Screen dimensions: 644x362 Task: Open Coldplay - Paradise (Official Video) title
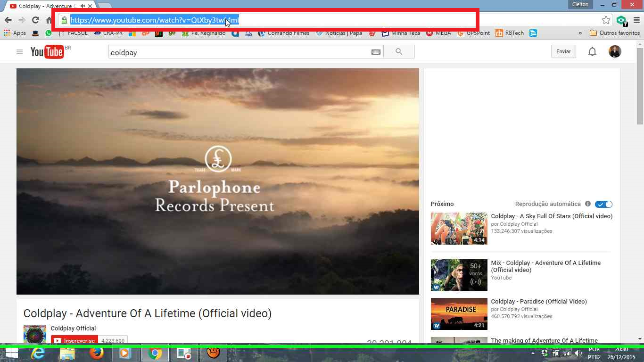pos(539,301)
